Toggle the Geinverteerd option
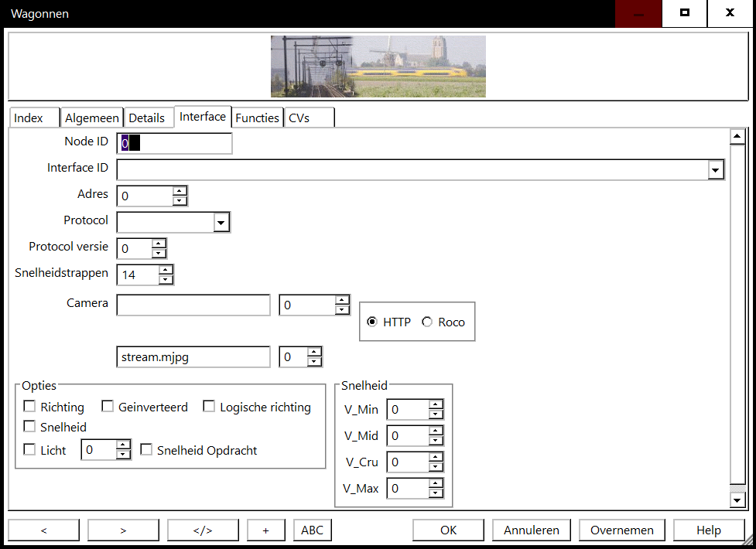The height and width of the screenshot is (549, 756). pyautogui.click(x=108, y=407)
